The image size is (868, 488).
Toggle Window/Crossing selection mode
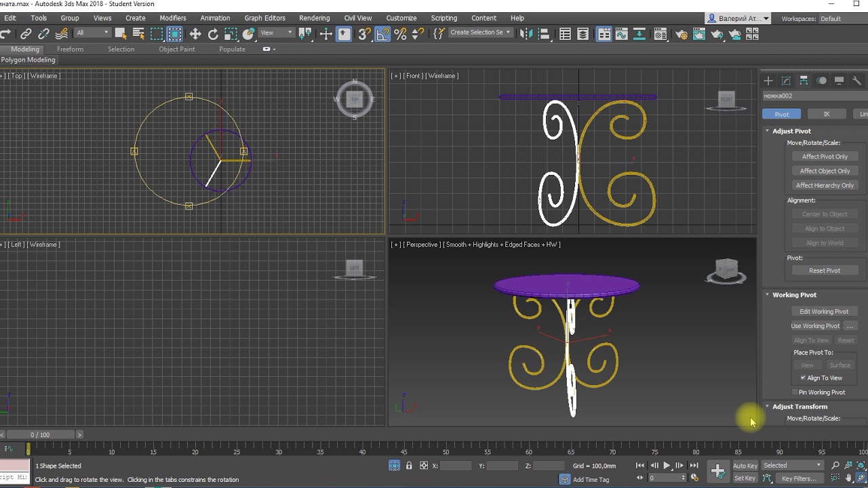[174, 33]
